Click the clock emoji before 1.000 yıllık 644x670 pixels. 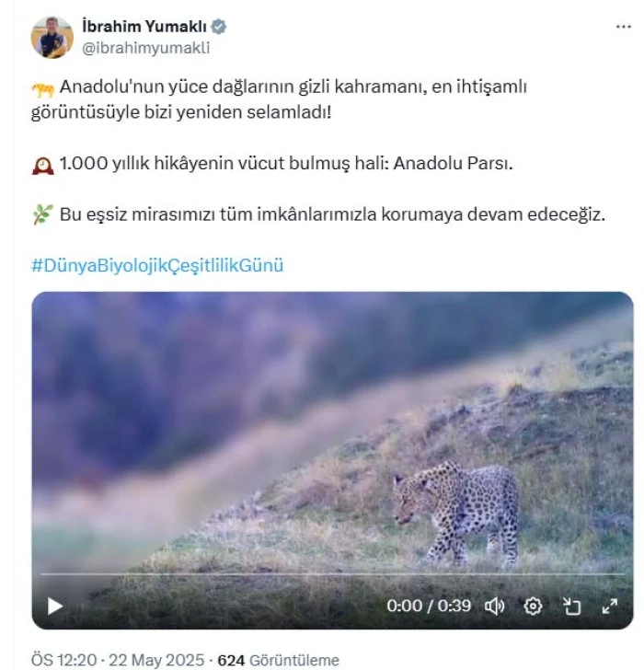(43, 166)
